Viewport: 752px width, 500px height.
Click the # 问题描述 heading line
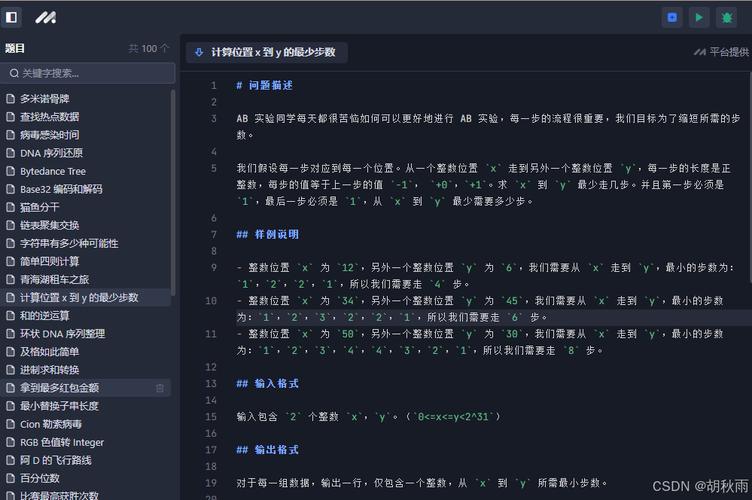click(x=264, y=85)
